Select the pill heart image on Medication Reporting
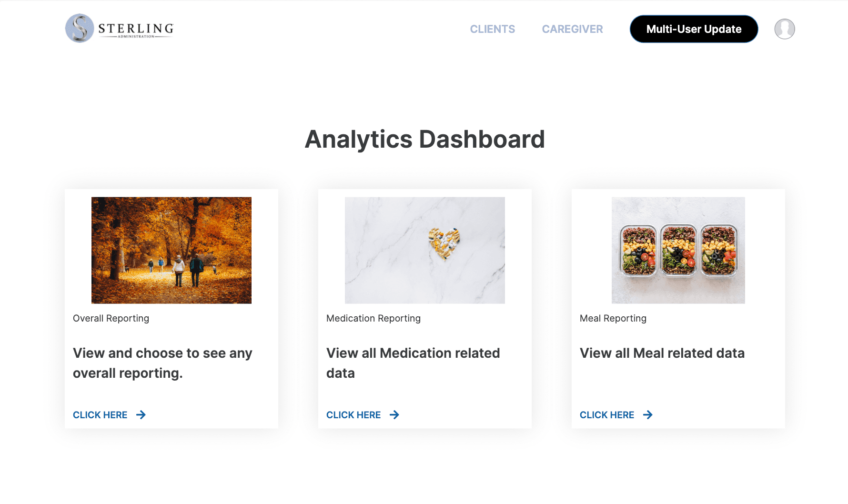Screen dimensions: 848x504 click(424, 250)
